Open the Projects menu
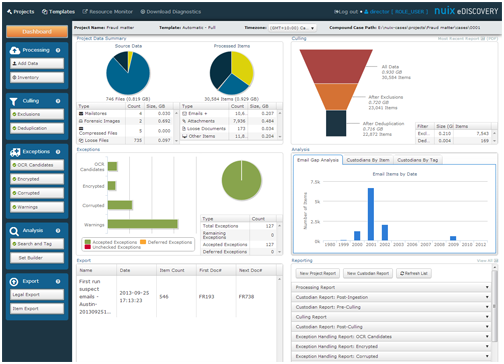The width and height of the screenshot is (504, 364). click(x=21, y=12)
